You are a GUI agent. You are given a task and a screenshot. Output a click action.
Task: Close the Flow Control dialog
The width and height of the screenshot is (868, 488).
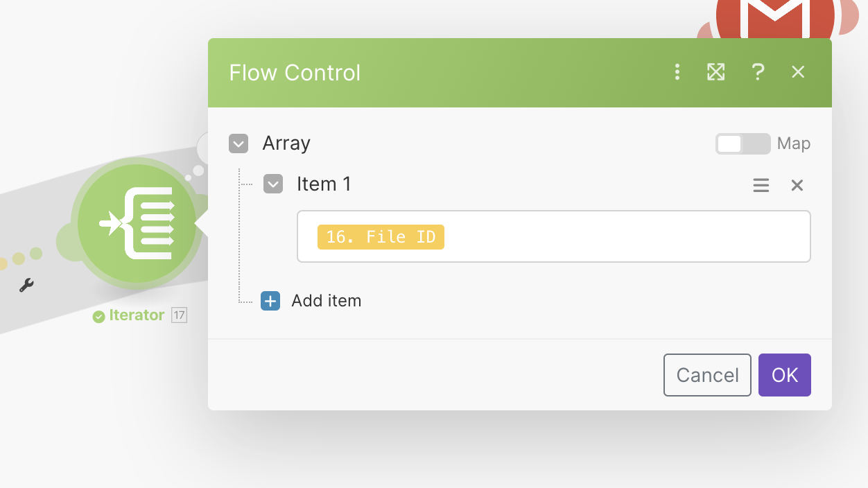[798, 72]
